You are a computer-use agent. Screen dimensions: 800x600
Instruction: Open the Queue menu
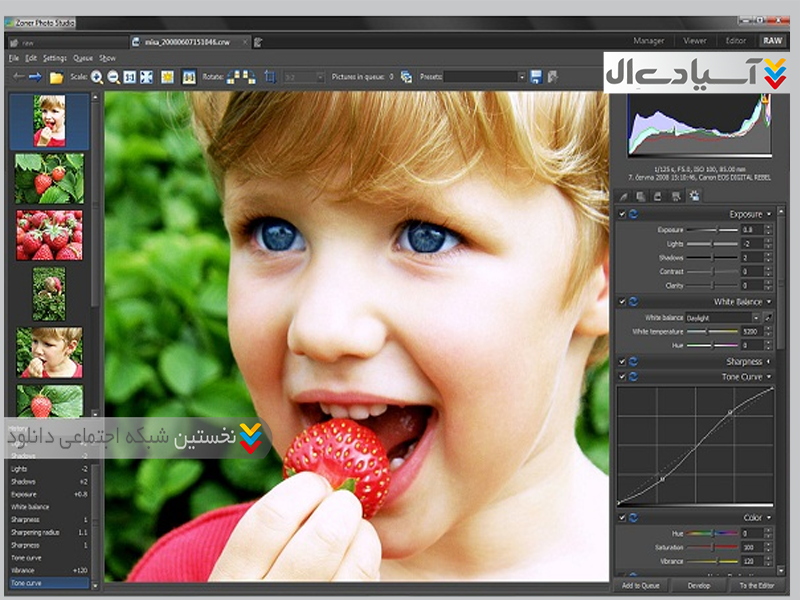click(83, 58)
